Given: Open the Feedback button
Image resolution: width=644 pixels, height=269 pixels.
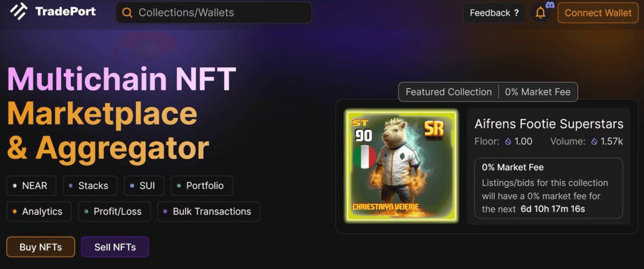Looking at the screenshot, I should pyautogui.click(x=494, y=13).
